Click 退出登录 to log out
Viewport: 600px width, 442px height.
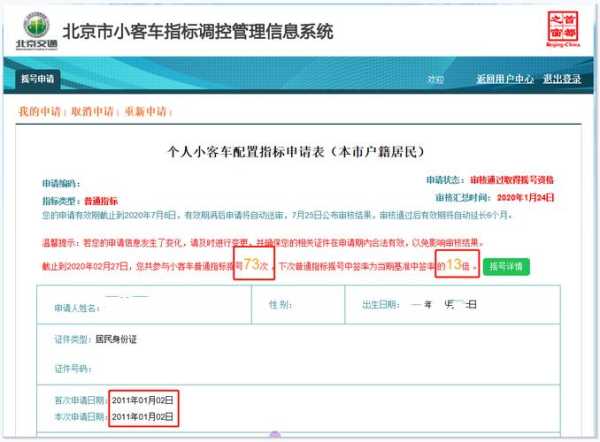(561, 79)
